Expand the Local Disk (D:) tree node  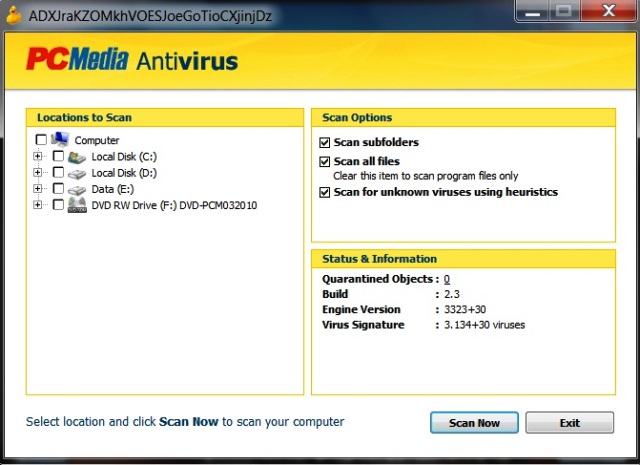(x=38, y=173)
